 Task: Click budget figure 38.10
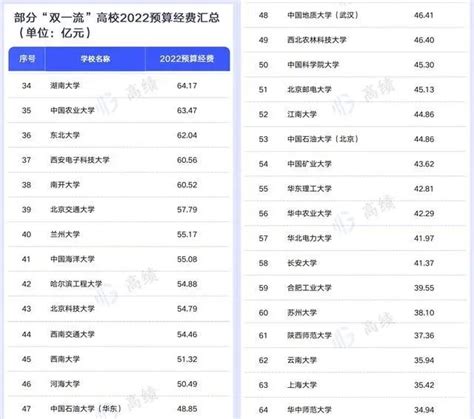click(x=424, y=313)
